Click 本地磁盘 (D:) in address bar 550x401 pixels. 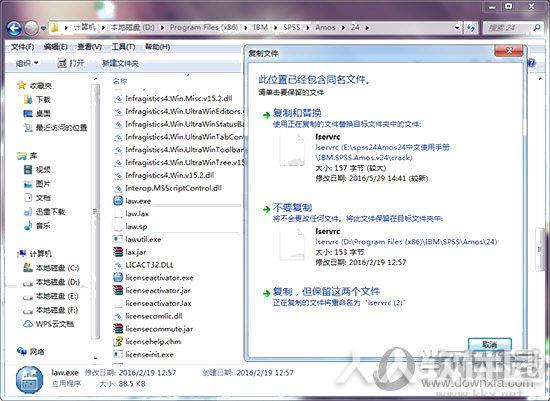133,27
